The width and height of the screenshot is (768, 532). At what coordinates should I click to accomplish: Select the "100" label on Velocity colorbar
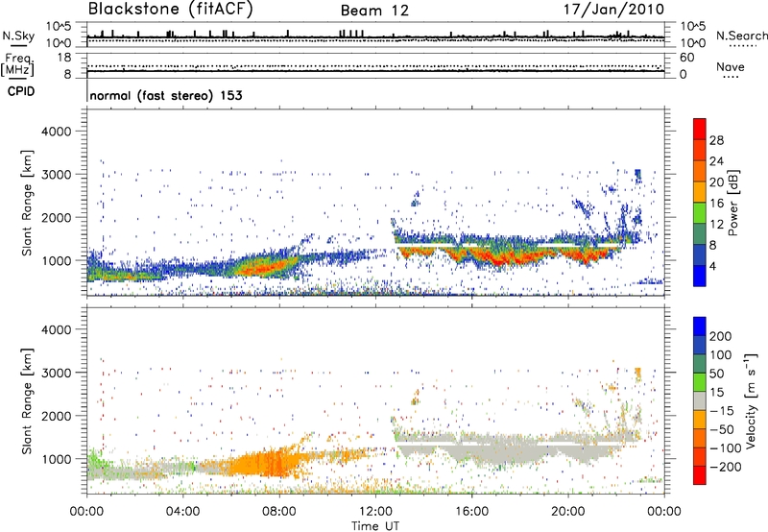pos(721,354)
